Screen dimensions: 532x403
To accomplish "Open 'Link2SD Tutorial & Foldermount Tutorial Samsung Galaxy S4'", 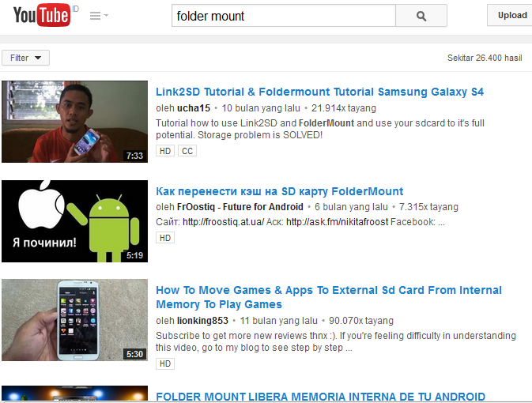I will 319,92.
